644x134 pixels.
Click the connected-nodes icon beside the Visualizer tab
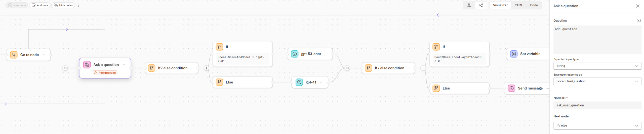pyautogui.click(x=481, y=5)
